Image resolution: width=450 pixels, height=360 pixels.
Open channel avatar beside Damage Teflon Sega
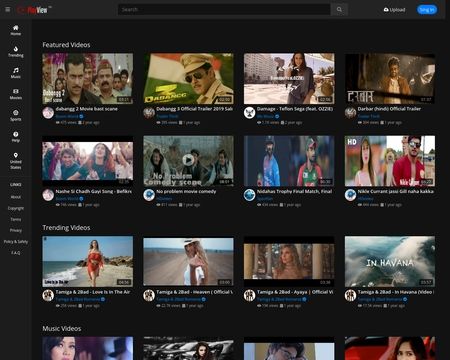pos(249,113)
